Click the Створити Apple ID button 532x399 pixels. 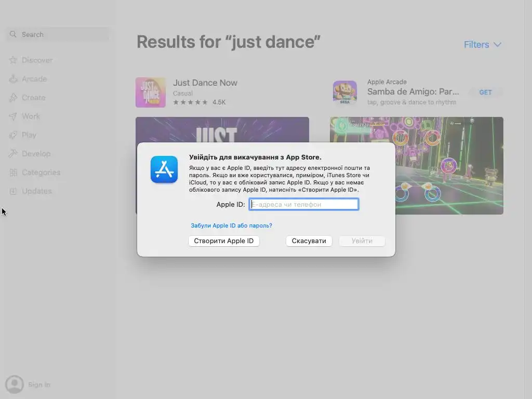[x=224, y=241]
